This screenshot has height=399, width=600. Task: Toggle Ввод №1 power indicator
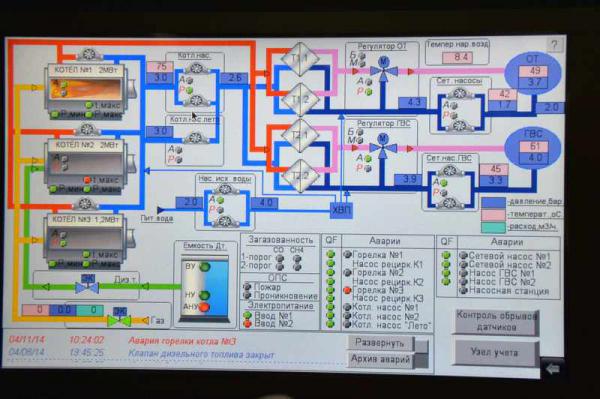(x=247, y=316)
